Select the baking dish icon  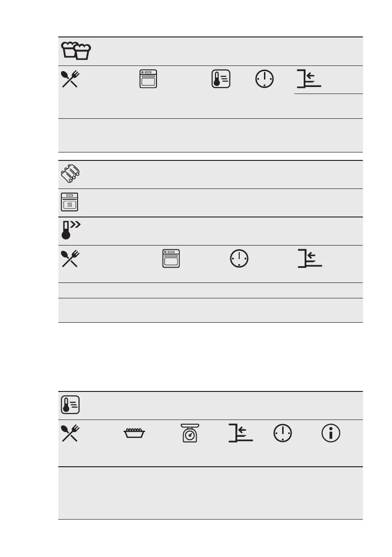(134, 433)
